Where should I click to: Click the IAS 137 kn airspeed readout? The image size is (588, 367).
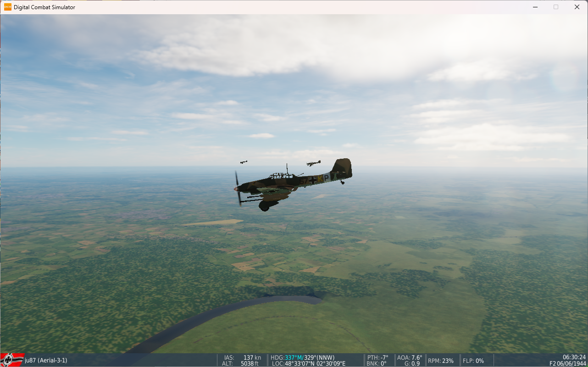(243, 357)
